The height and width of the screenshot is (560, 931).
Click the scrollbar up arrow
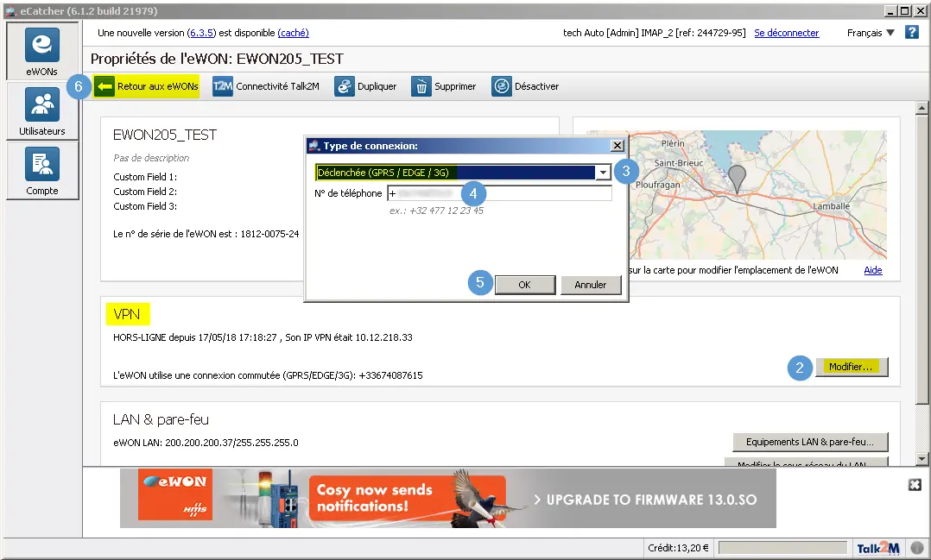921,108
